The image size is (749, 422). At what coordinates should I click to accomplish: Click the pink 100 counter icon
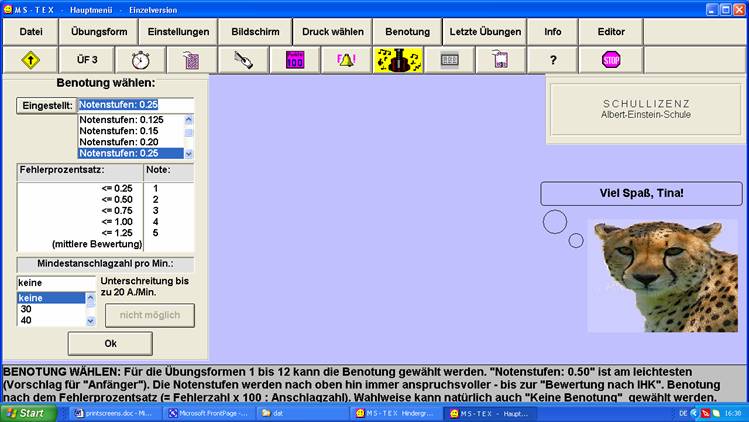coord(295,60)
